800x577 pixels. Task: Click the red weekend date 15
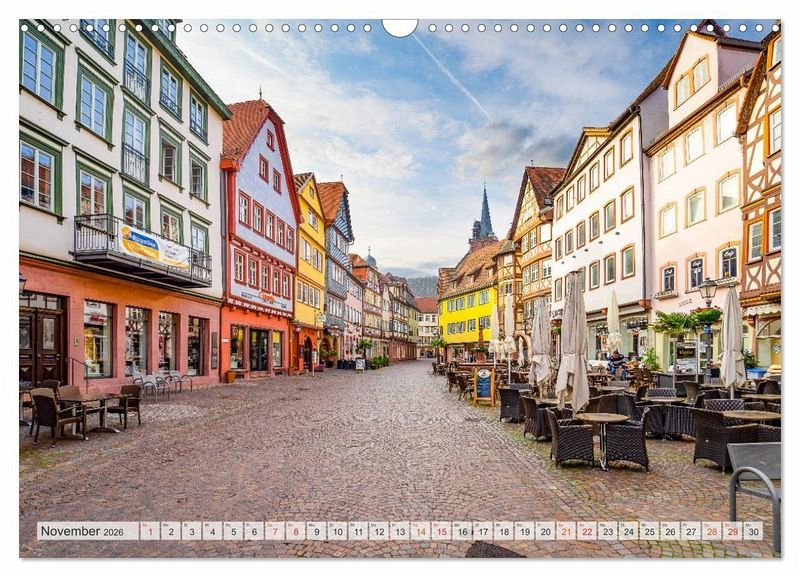[x=441, y=531]
